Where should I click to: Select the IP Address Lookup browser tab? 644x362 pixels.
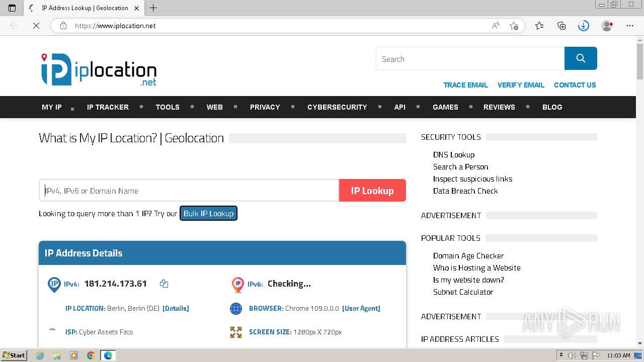pos(84,8)
